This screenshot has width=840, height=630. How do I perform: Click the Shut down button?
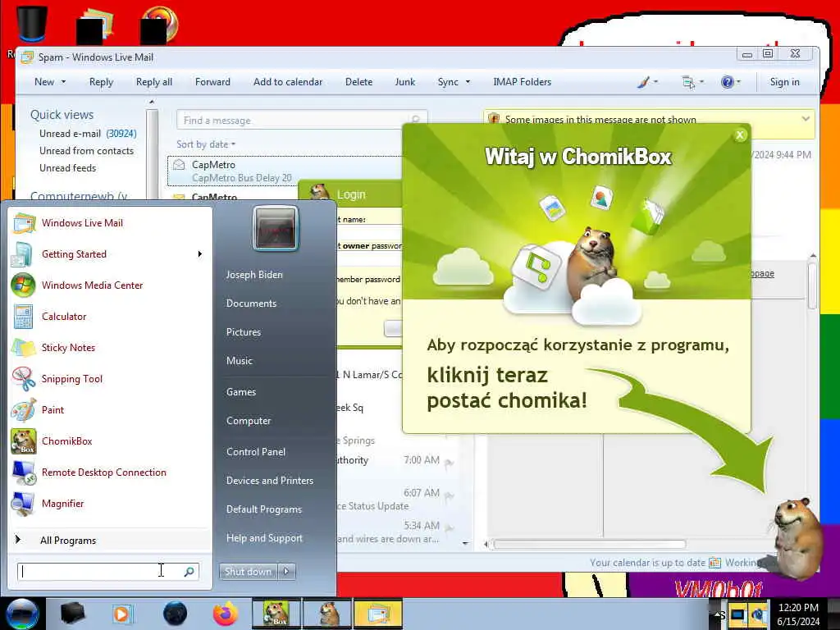click(x=249, y=572)
